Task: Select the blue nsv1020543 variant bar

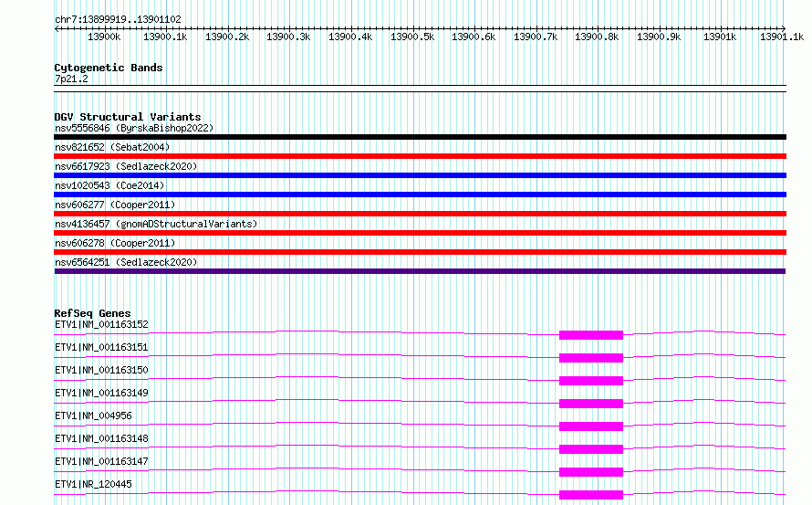Action: [420, 195]
